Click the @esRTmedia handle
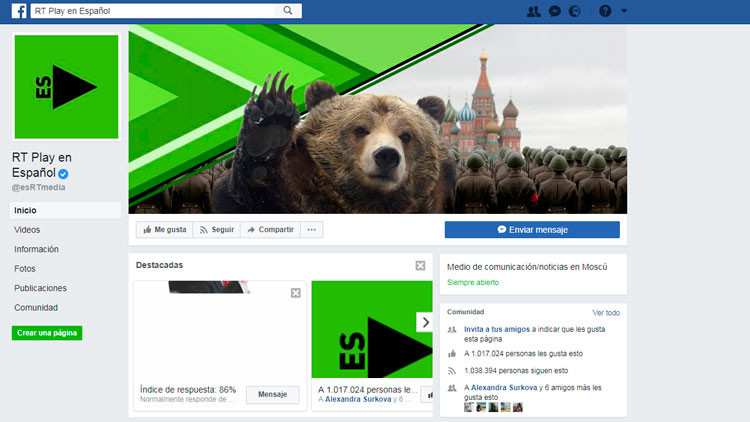 click(x=39, y=188)
